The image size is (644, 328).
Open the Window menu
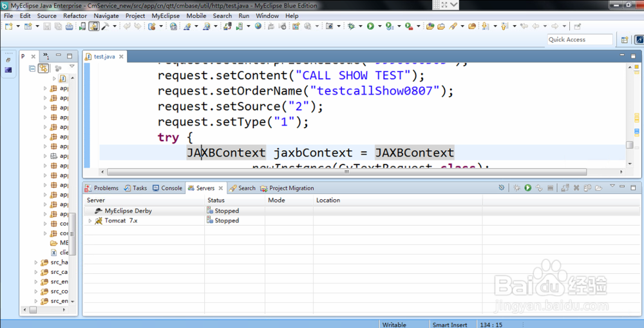(x=267, y=15)
